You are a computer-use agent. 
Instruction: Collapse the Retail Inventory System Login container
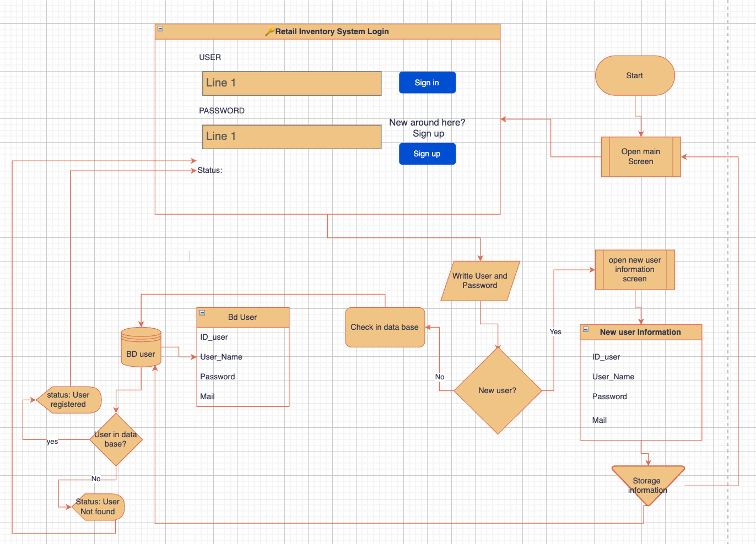pyautogui.click(x=160, y=29)
